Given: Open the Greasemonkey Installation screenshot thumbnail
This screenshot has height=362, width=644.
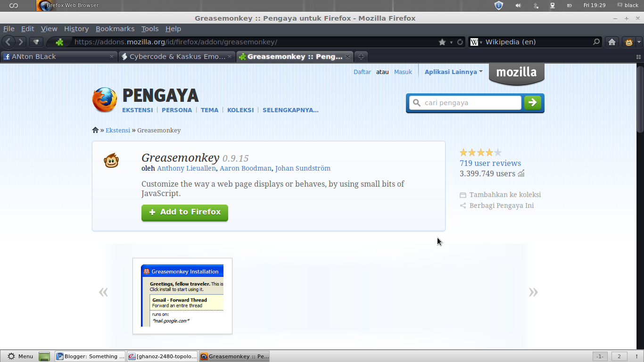Looking at the screenshot, I should pos(182,296).
